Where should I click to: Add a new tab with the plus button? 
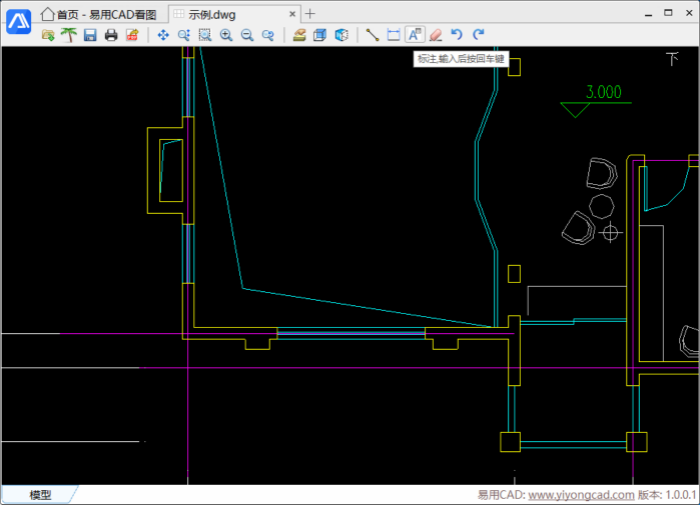point(310,14)
